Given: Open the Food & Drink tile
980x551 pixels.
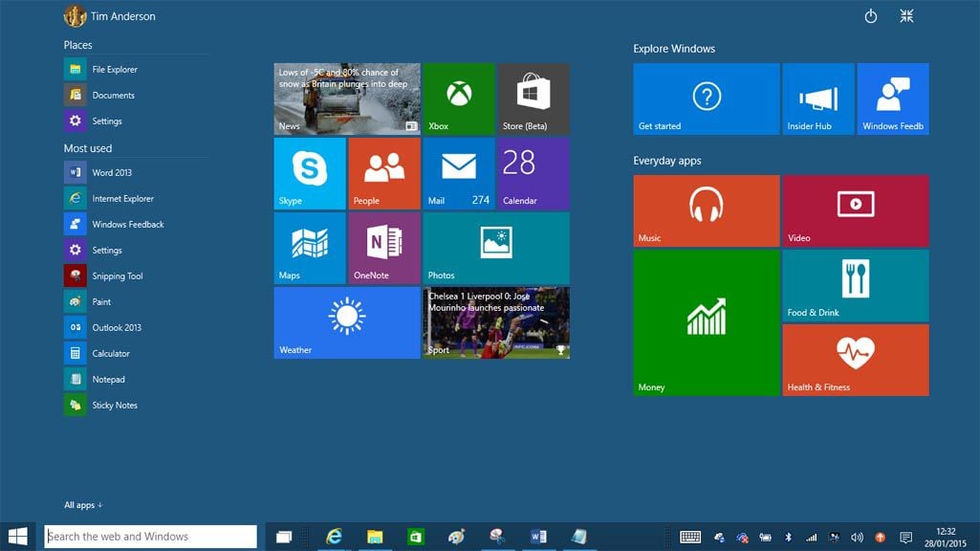Looking at the screenshot, I should pos(856,286).
